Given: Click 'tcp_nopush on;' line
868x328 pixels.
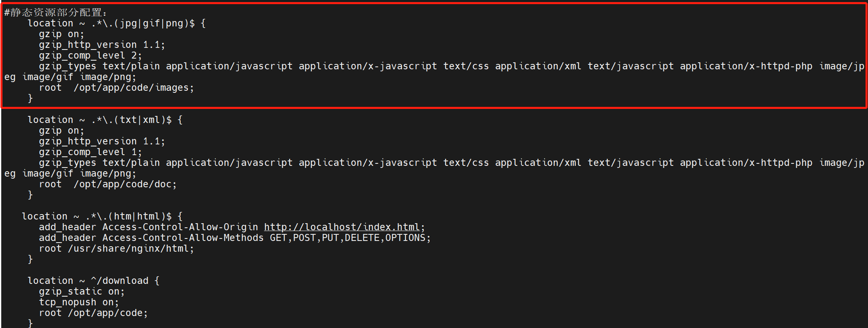Looking at the screenshot, I should 79,302.
